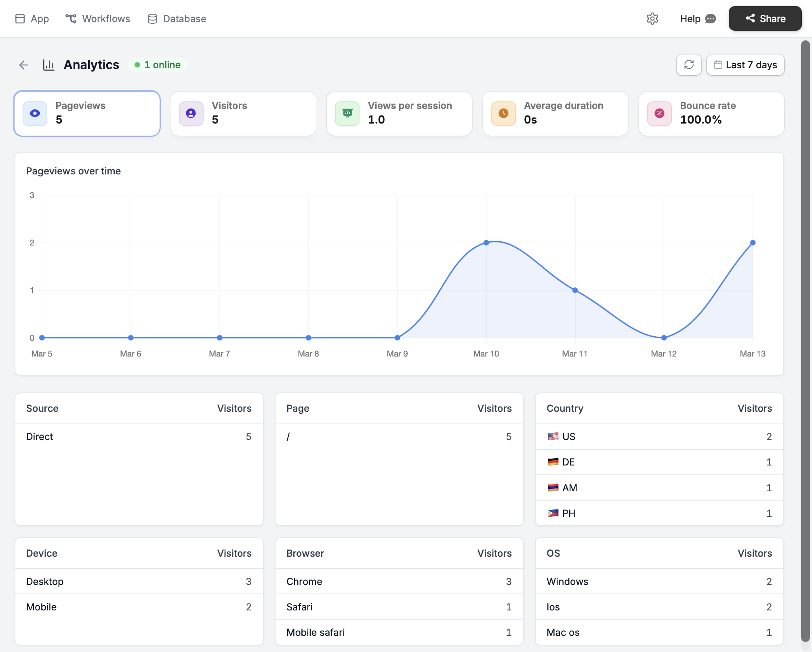Viewport: 812px width, 652px height.
Task: Click the Pageviews eye icon
Action: coord(35,113)
